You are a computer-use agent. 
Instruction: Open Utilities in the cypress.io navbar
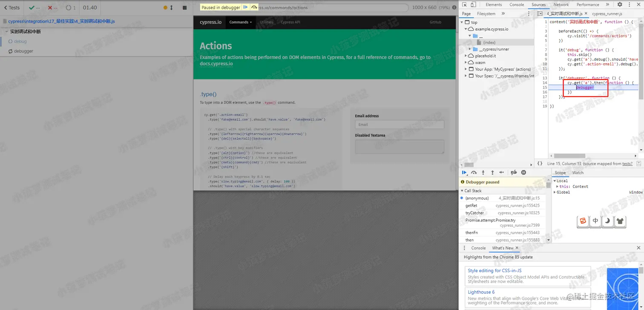click(266, 22)
